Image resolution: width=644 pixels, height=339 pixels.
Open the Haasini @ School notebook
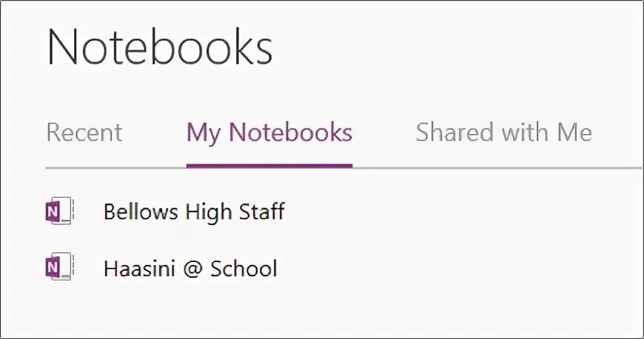point(190,268)
